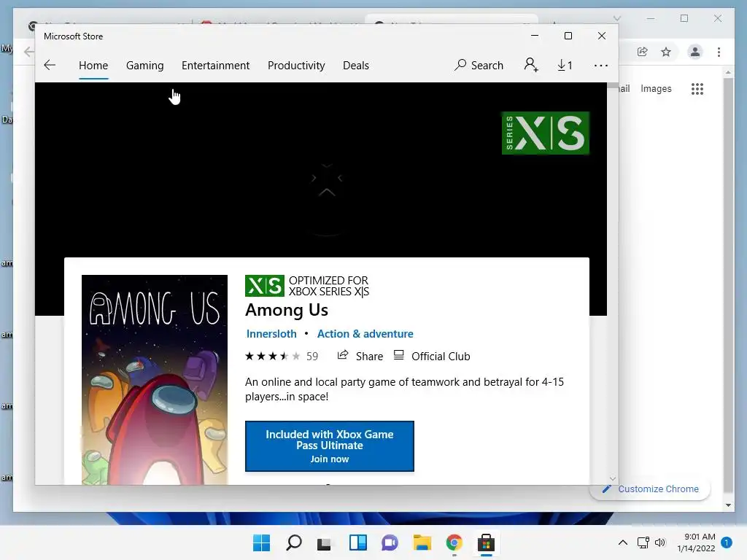This screenshot has width=747, height=560.
Task: Click Chrome page scrollbar down arrow
Action: (728, 505)
